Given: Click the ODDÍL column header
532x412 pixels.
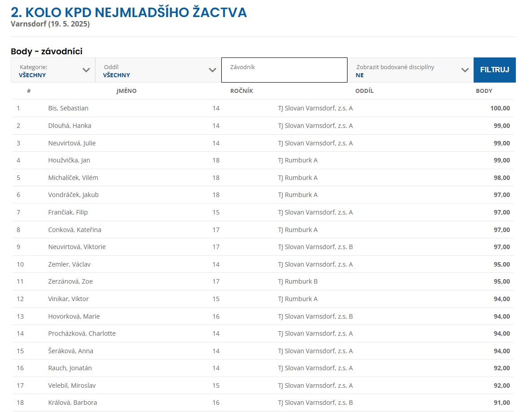Looking at the screenshot, I should (365, 91).
